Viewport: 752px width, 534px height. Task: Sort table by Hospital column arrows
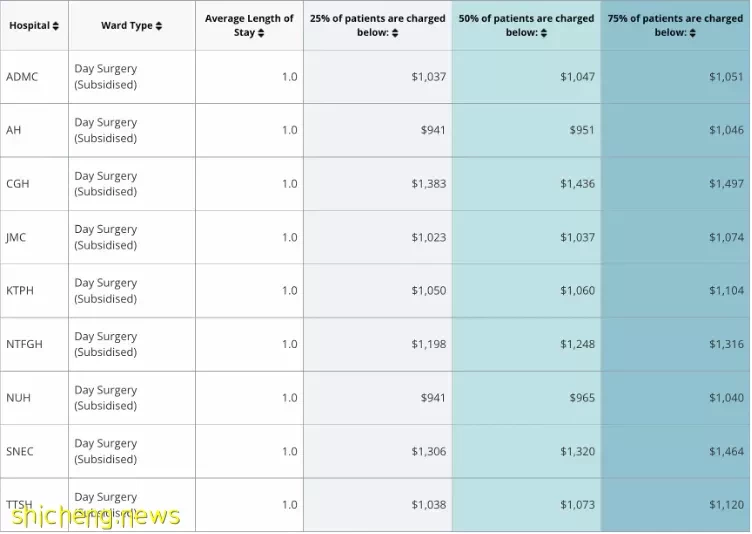pyautogui.click(x=56, y=26)
